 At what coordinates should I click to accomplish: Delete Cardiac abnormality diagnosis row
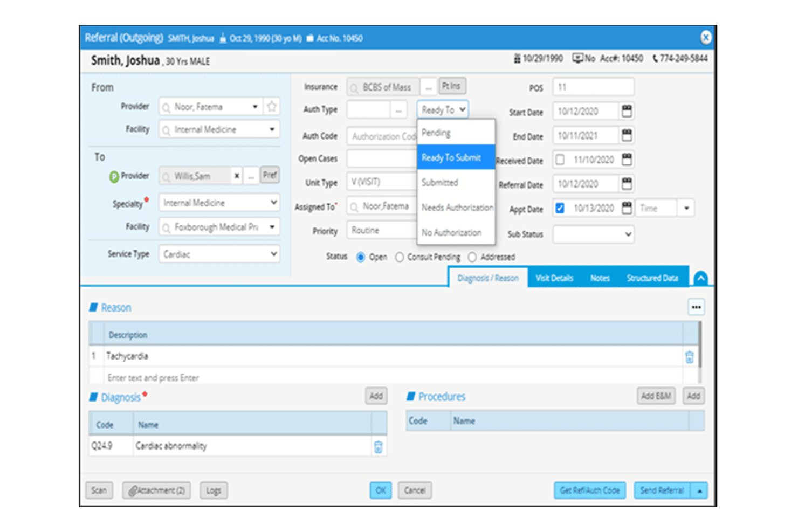378,446
